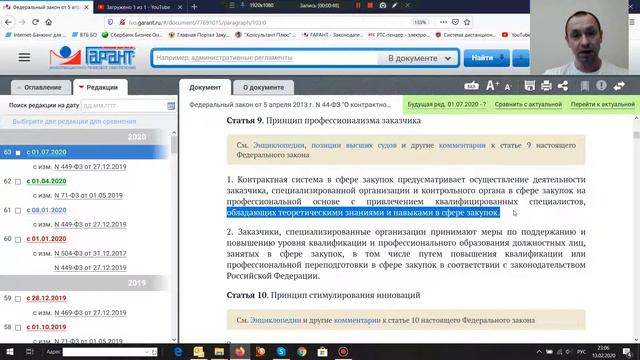Share the document with the share icon

coord(563,86)
